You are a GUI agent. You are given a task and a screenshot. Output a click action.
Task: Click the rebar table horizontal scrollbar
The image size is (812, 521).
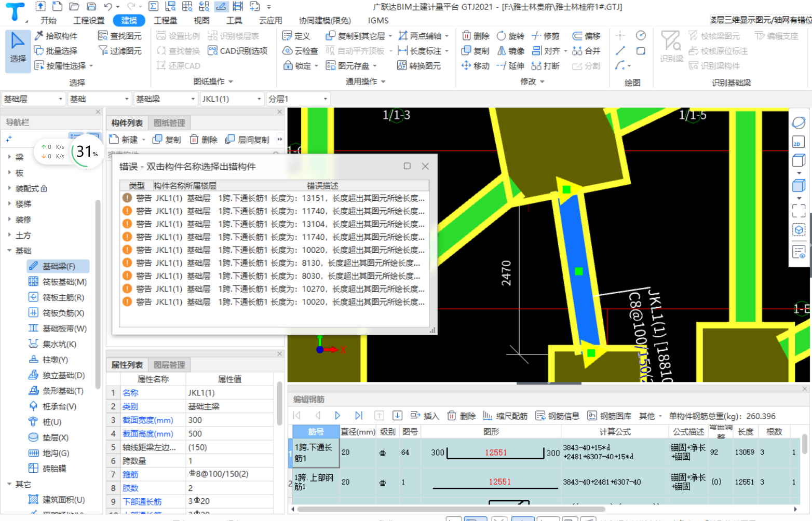(x=451, y=509)
